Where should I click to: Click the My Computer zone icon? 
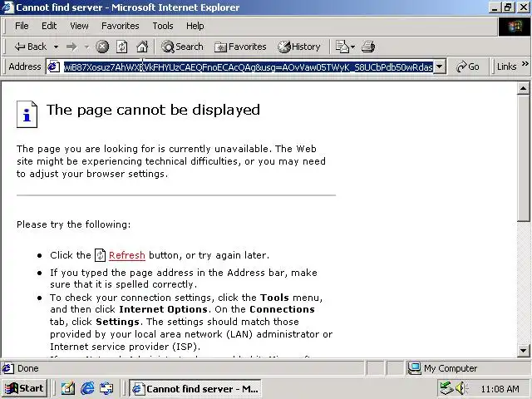[414, 368]
